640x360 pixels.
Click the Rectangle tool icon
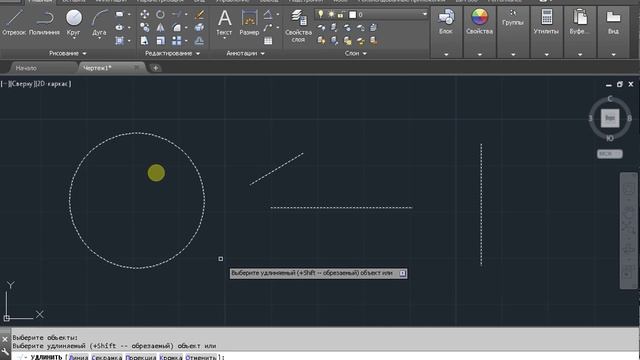point(119,14)
